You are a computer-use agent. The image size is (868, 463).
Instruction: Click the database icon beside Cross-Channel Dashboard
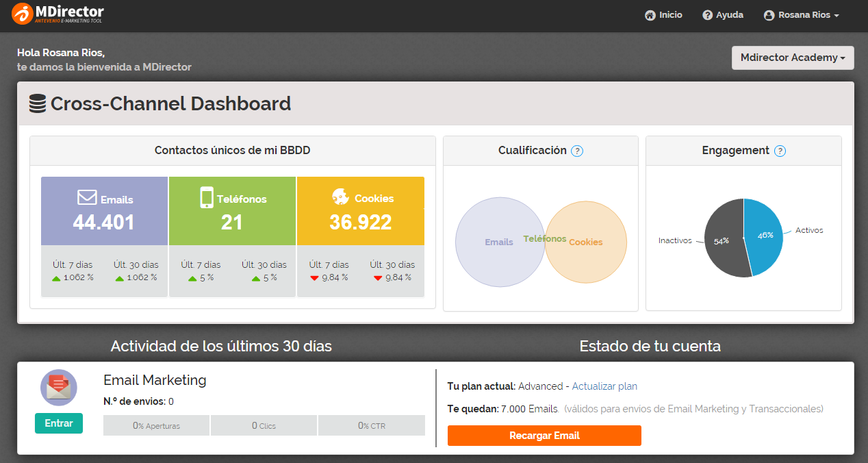tap(38, 104)
